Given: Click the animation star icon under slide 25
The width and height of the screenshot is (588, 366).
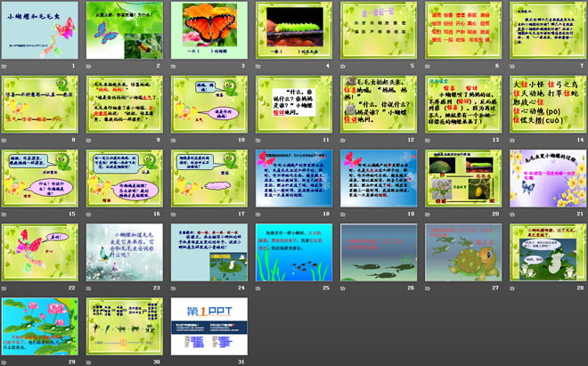Looking at the screenshot, I should 258,289.
